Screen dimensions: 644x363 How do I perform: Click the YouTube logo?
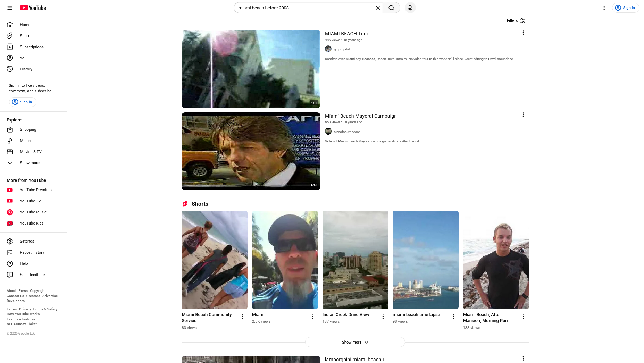point(33,8)
